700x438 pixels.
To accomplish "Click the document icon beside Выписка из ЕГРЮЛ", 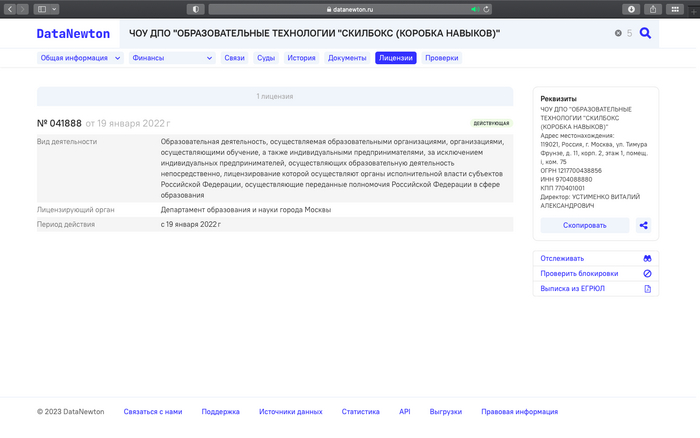I will 647,289.
